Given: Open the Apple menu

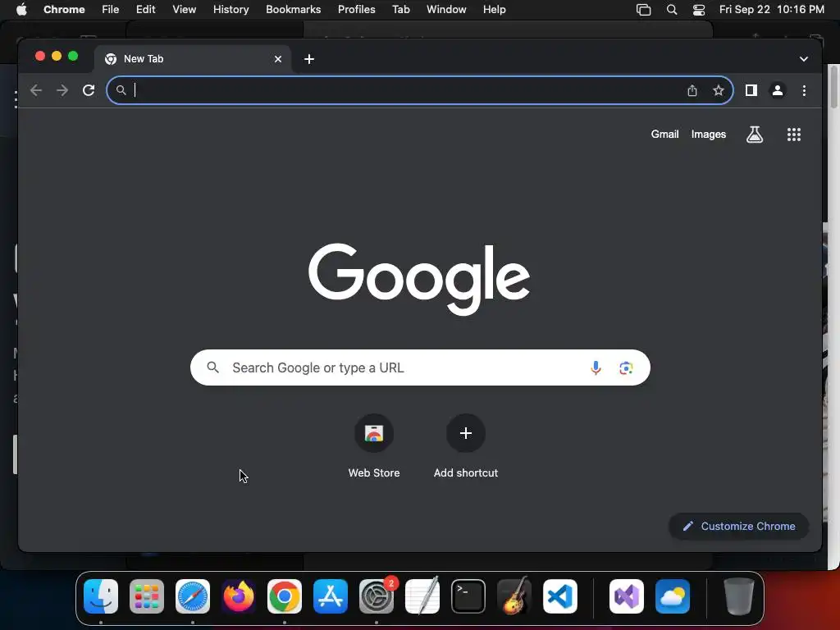Looking at the screenshot, I should tap(21, 10).
